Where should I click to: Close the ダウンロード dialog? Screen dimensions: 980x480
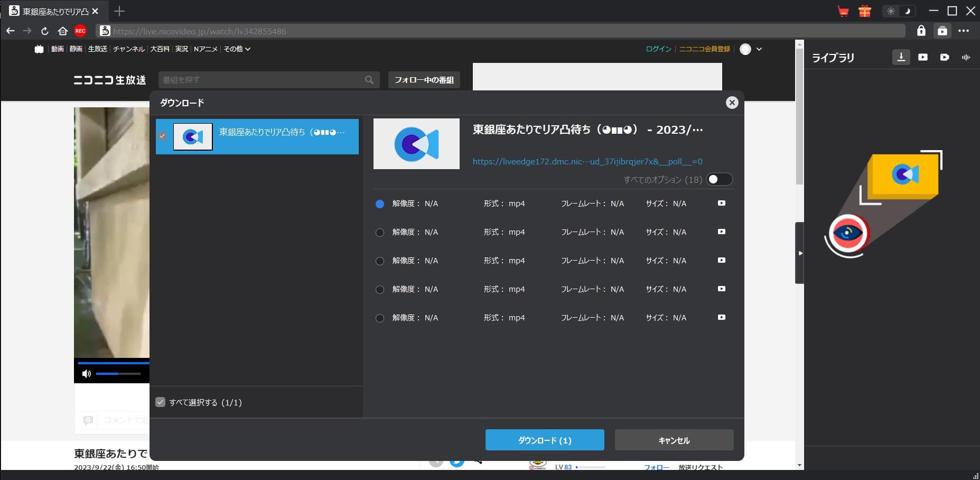pos(732,103)
